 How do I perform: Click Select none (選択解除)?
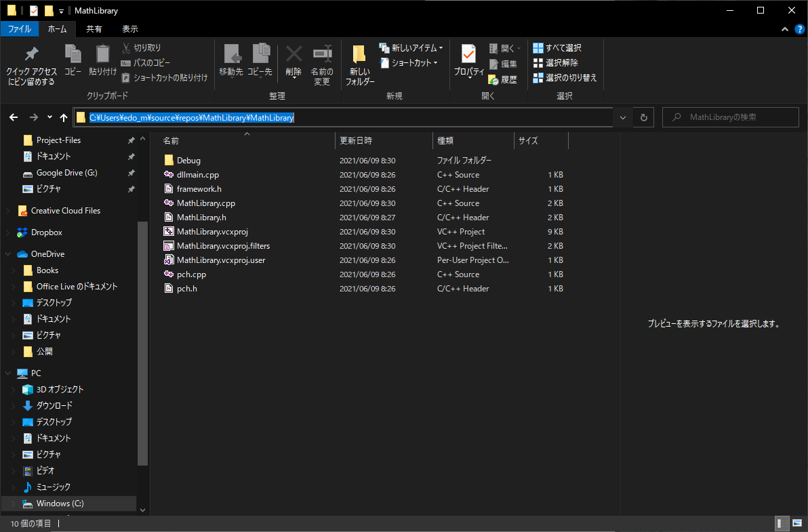tap(556, 63)
